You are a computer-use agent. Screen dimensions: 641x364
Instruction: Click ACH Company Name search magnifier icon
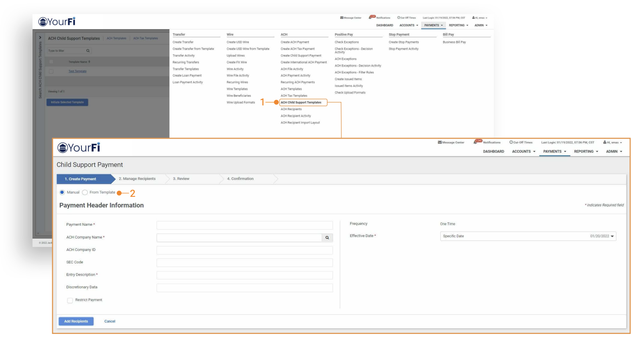(x=327, y=238)
